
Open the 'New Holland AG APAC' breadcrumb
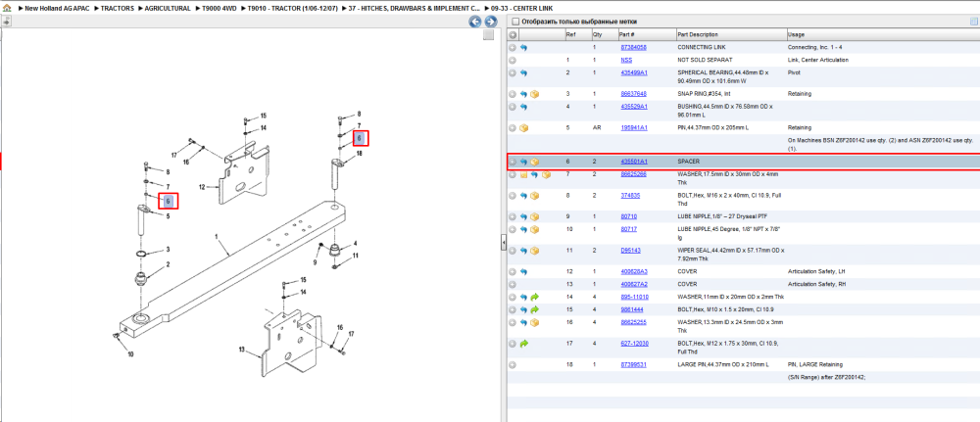point(57,10)
